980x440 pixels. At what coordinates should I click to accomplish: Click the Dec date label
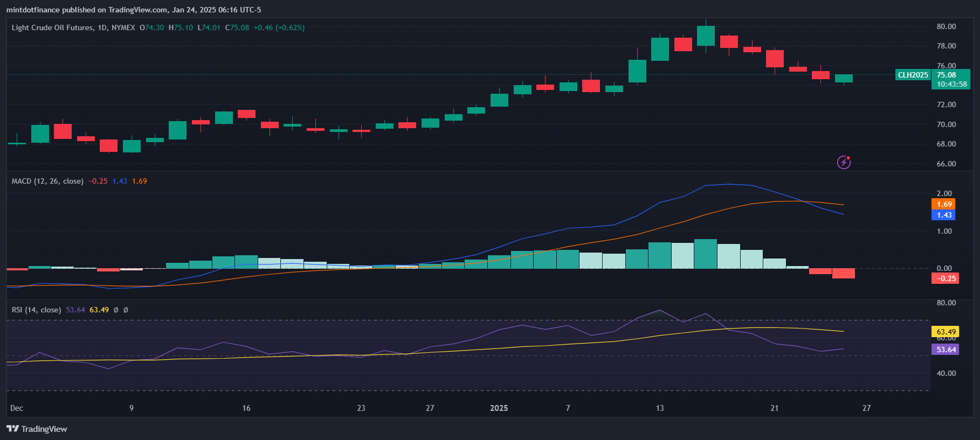click(17, 408)
